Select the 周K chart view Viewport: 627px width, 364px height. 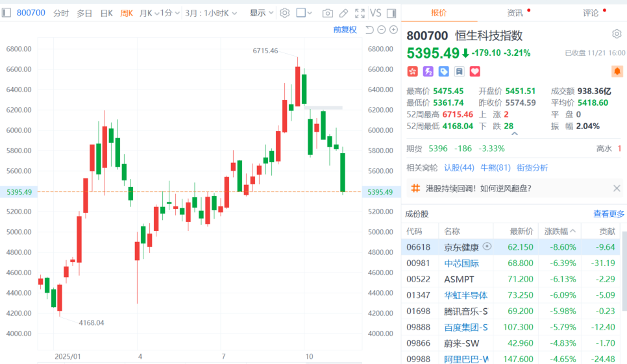click(x=127, y=13)
